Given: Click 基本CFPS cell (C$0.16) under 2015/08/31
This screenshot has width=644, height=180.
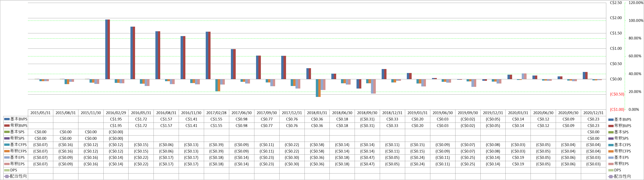Looking at the screenshot, I should [65, 145].
